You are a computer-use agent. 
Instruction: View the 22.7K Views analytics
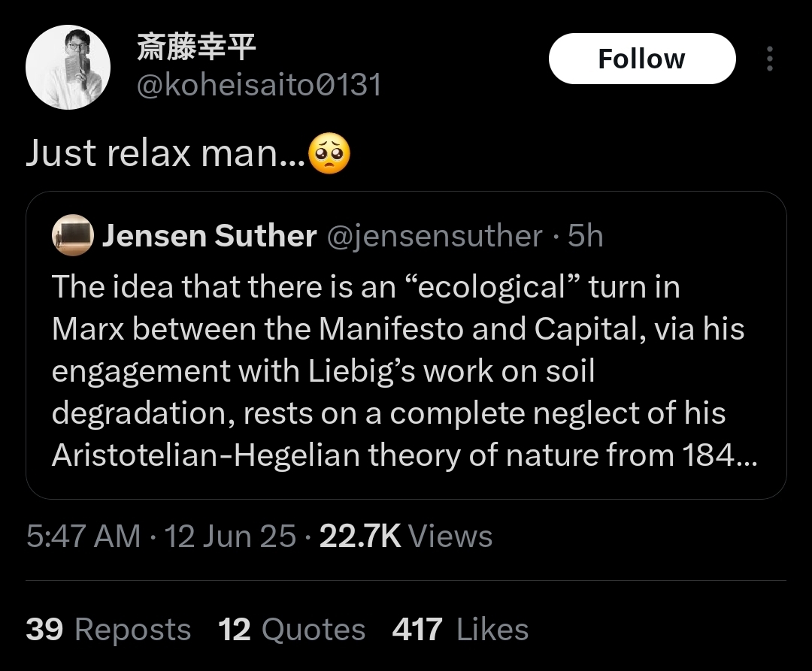(x=406, y=536)
